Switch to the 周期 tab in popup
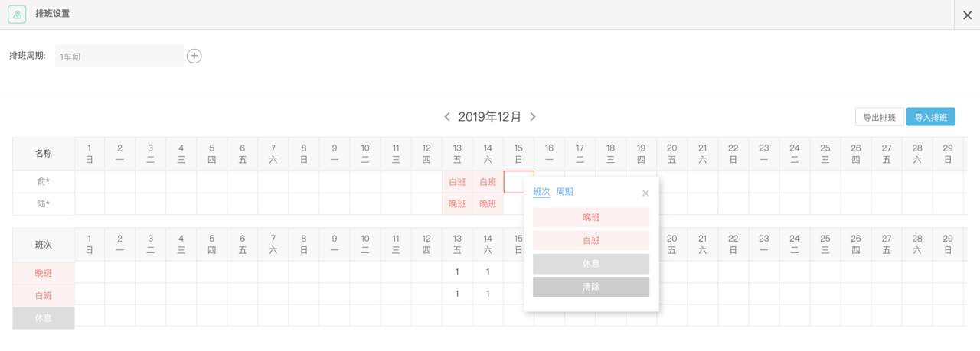Screen dimensions: 980x351 pos(565,192)
